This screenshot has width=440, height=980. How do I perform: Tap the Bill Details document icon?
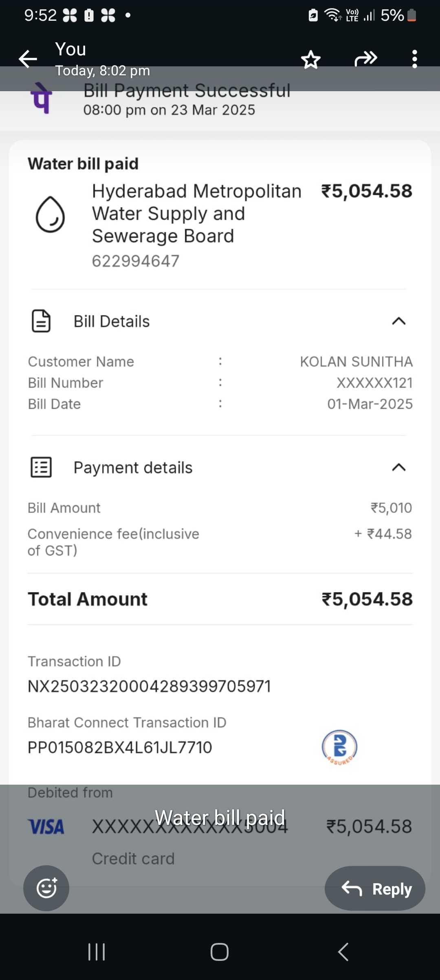[x=41, y=321]
